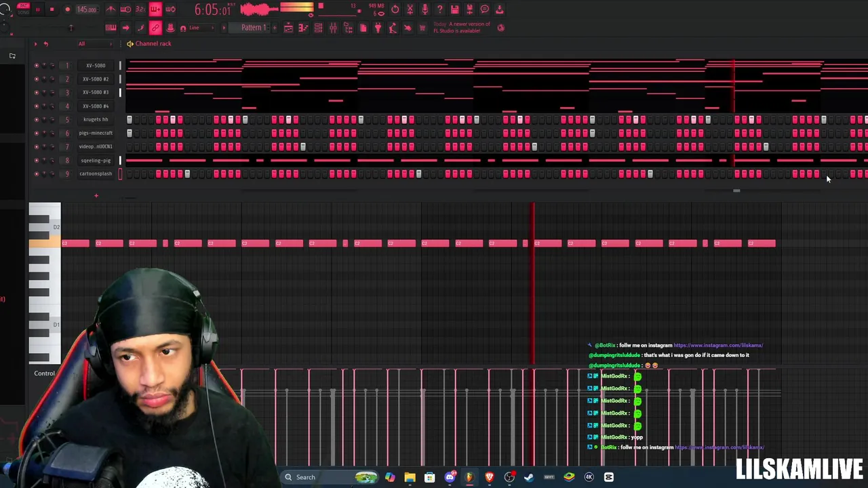Save project with floppy disk icon

(x=454, y=9)
